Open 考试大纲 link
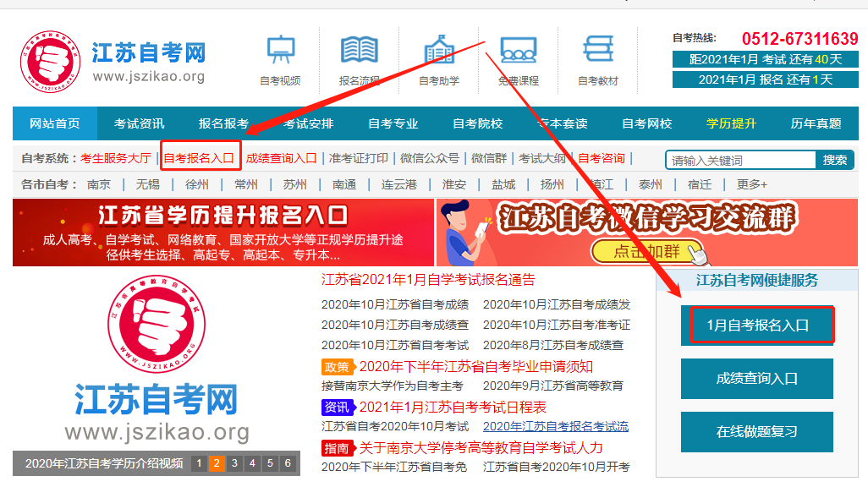This screenshot has height=487, width=868. point(542,158)
